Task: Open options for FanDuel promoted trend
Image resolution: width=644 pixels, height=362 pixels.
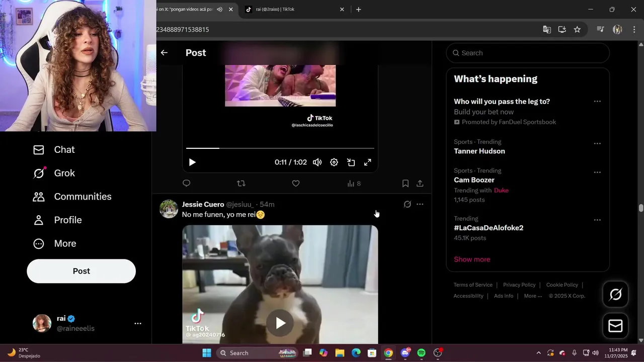Action: [x=597, y=101]
